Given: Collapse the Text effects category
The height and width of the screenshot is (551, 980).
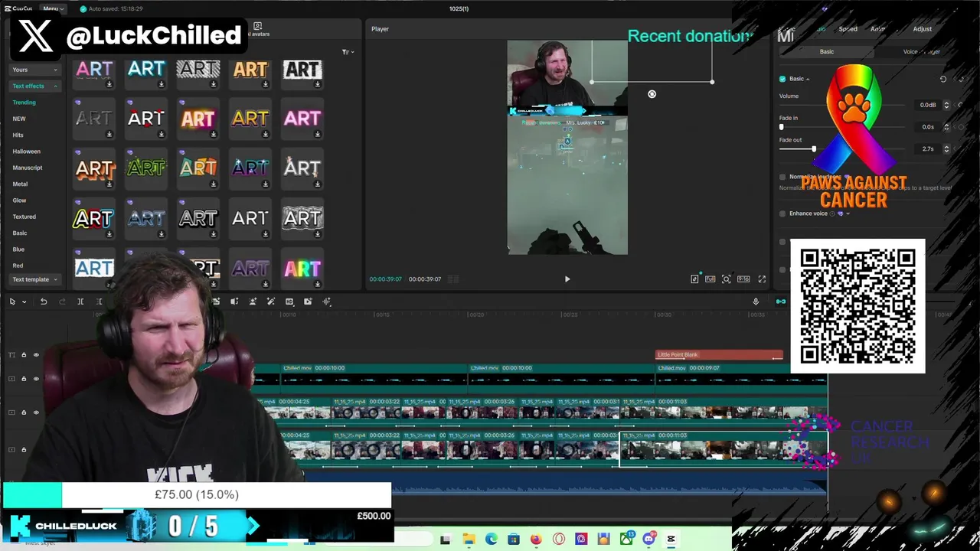Looking at the screenshot, I should pyautogui.click(x=34, y=86).
